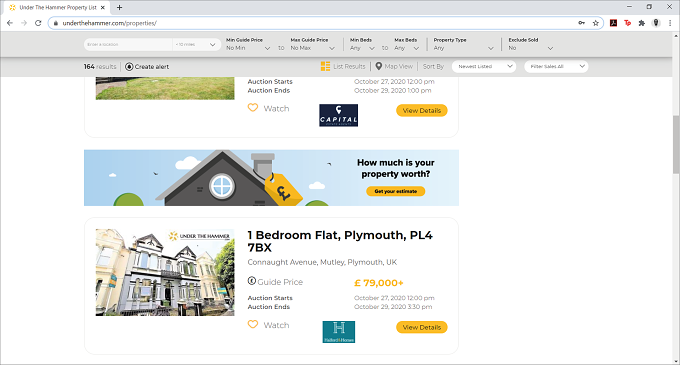Click the Capital estate agent logo
This screenshot has height=365, width=680.
[x=338, y=115]
